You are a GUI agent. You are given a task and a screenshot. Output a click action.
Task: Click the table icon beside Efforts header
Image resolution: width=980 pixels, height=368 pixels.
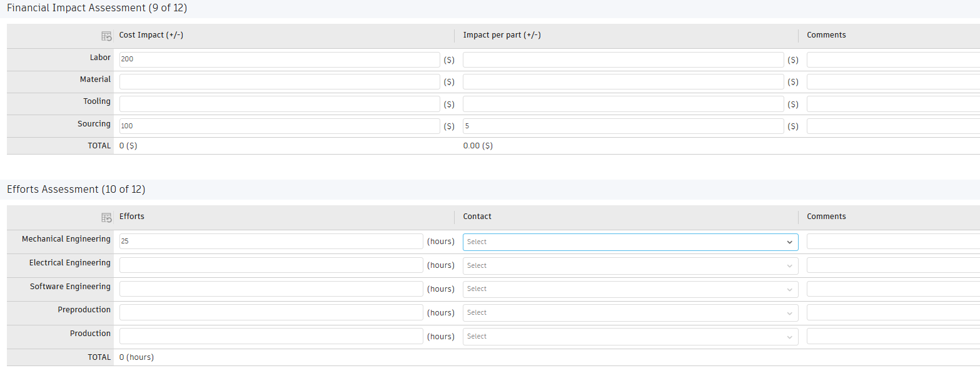click(106, 218)
